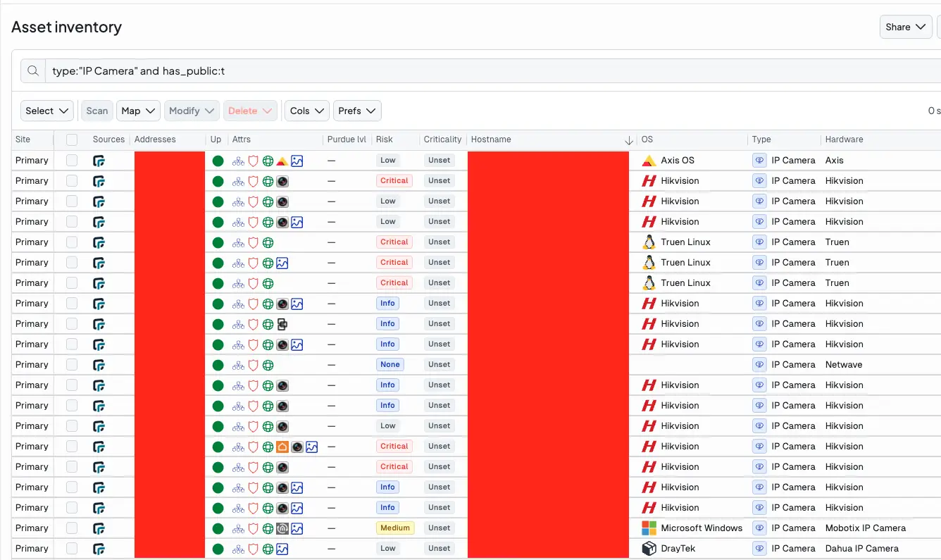Open the Select dropdown
941x560 pixels.
point(47,111)
